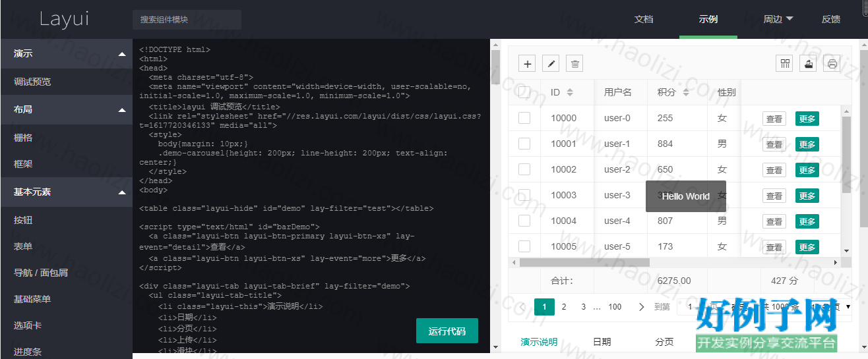
Task: Check the row checkbox for ID 10002
Action: pos(524,169)
